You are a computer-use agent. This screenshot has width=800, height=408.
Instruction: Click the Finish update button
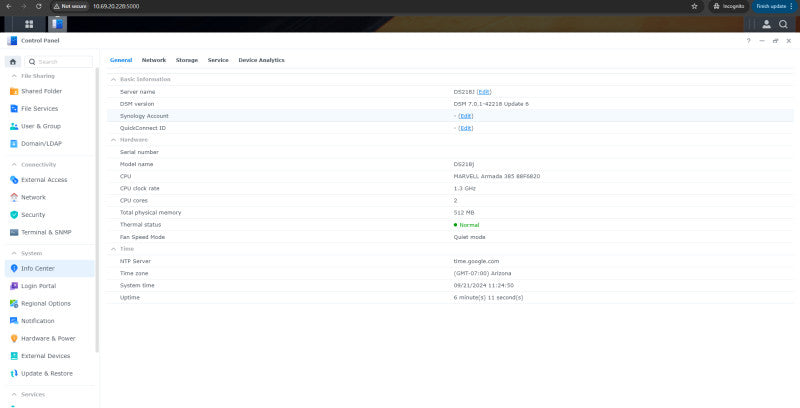pyautogui.click(x=774, y=6)
